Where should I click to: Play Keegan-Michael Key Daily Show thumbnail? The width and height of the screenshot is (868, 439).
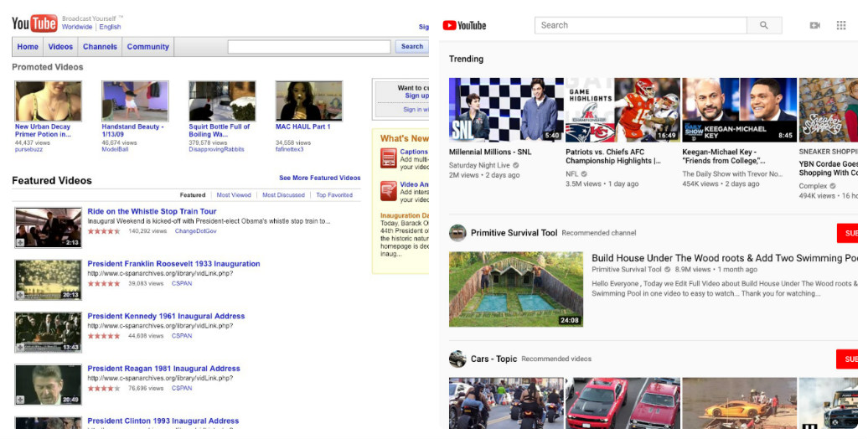[x=740, y=110]
